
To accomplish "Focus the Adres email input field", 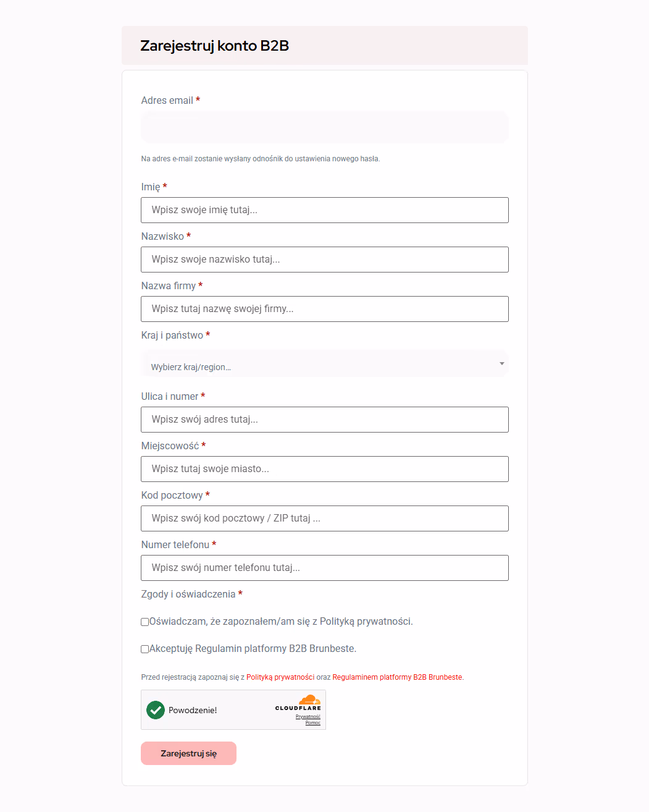I will [325, 127].
